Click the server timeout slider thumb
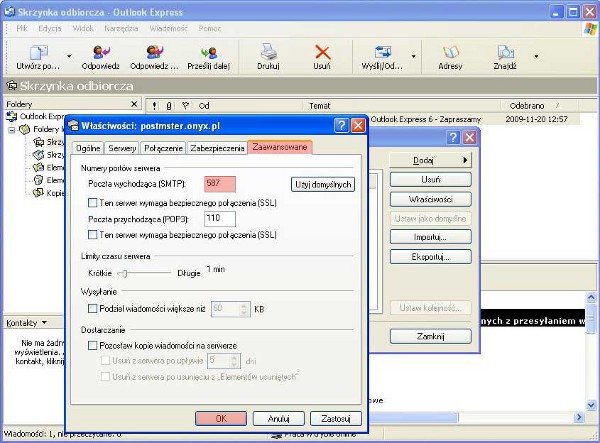Screen dimensions: 600x443 (124, 273)
